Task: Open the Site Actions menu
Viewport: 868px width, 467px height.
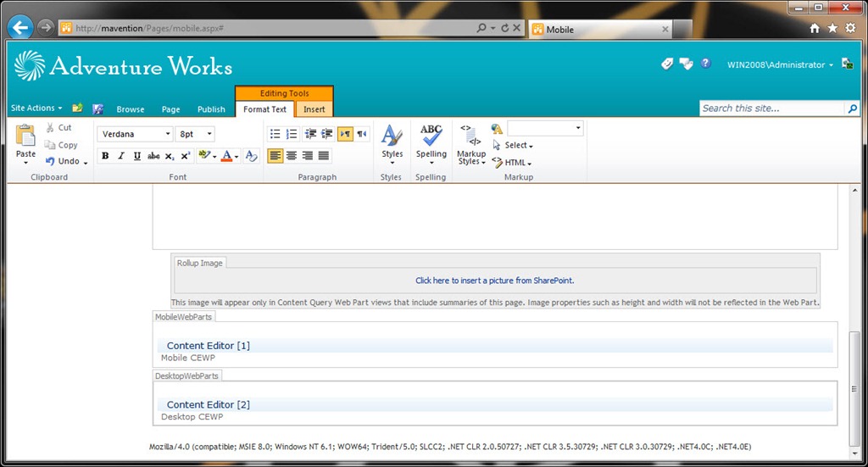Action: tap(36, 108)
